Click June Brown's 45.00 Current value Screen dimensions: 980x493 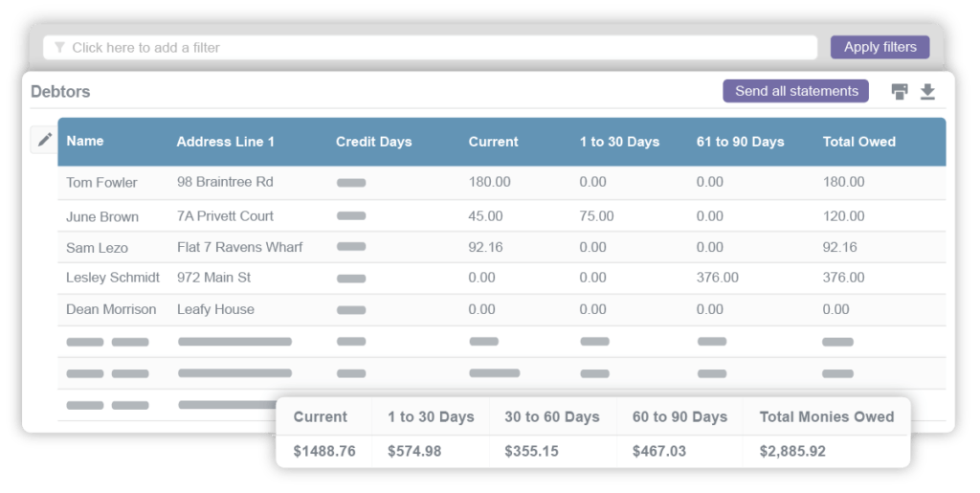pos(485,216)
